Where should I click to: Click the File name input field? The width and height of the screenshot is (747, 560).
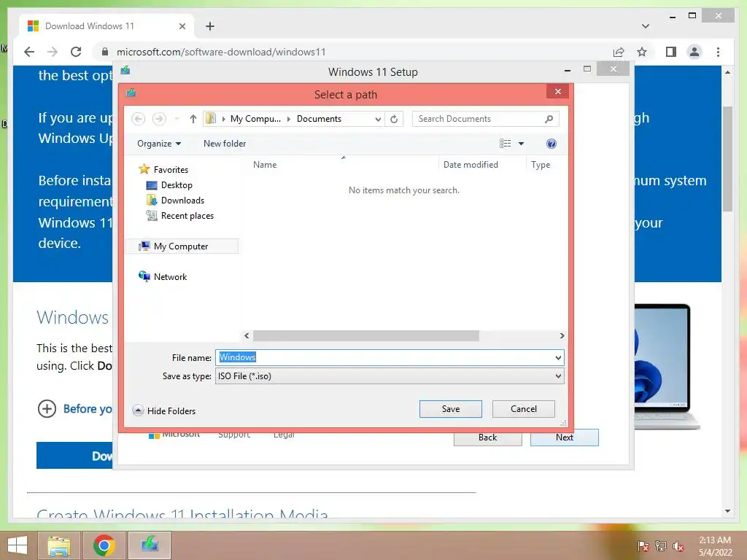pyautogui.click(x=385, y=357)
